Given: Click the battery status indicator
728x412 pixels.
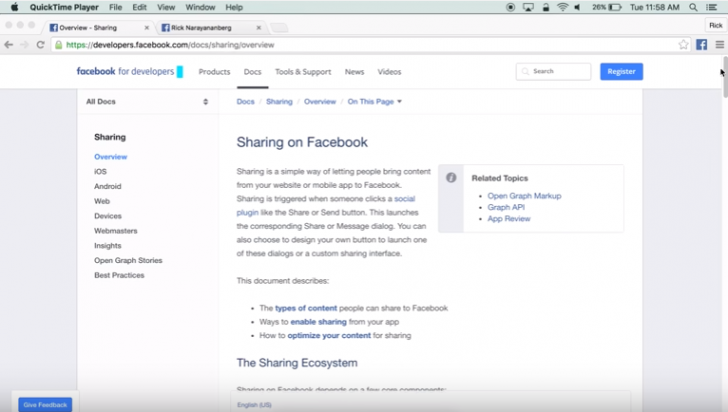Looking at the screenshot, I should 606,7.
